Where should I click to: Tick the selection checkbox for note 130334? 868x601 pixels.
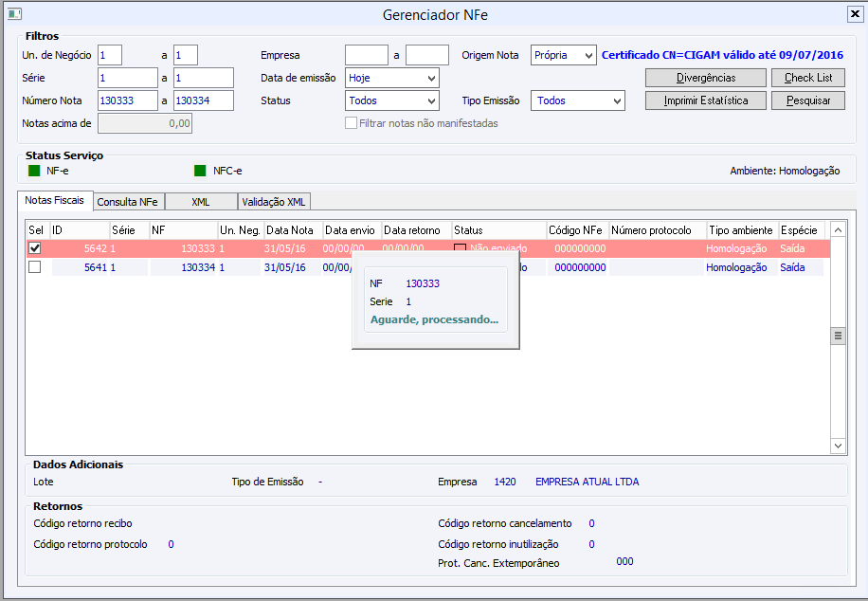(x=35, y=267)
